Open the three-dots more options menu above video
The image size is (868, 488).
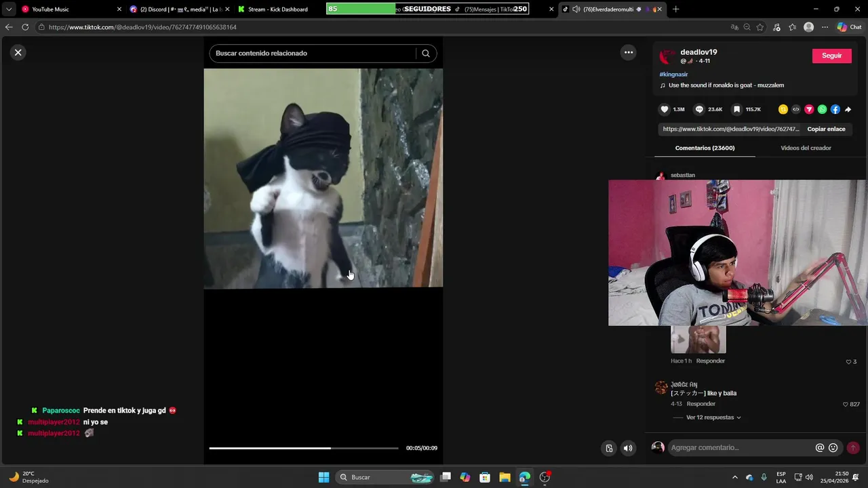coord(629,52)
